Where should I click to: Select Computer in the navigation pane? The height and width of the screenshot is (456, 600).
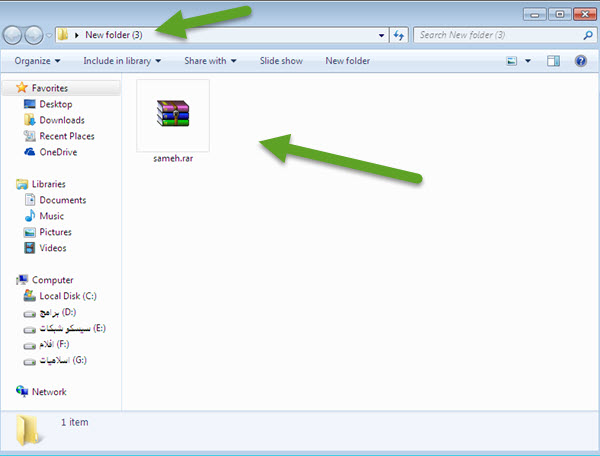[52, 280]
